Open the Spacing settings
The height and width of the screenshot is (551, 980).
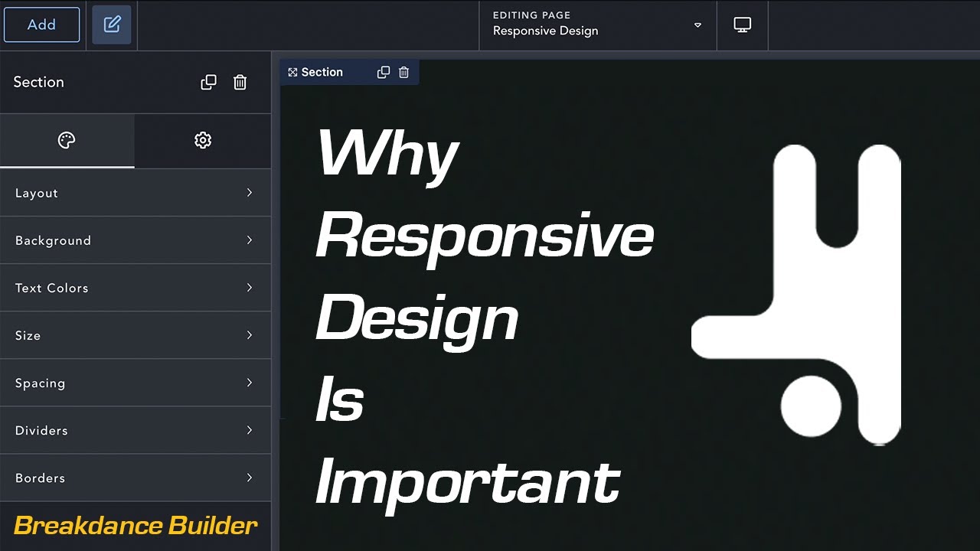(136, 383)
